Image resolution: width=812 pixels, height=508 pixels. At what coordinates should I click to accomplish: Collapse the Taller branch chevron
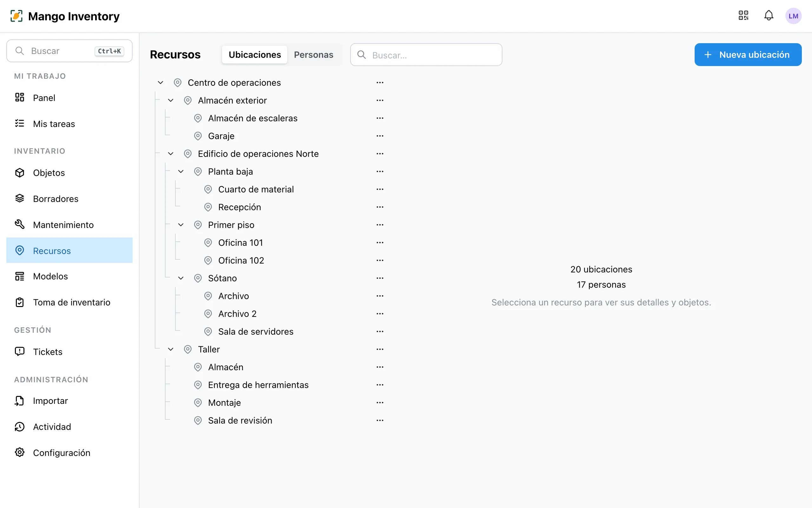[170, 350]
